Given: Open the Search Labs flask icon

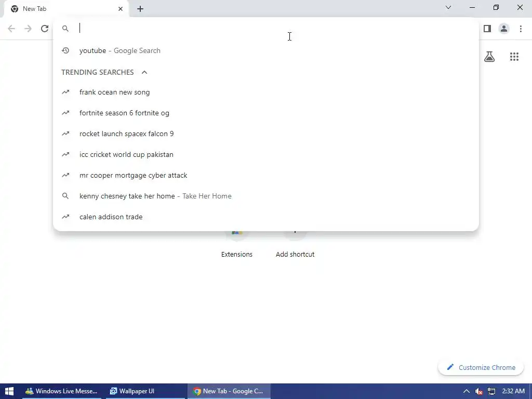Looking at the screenshot, I should 489,56.
